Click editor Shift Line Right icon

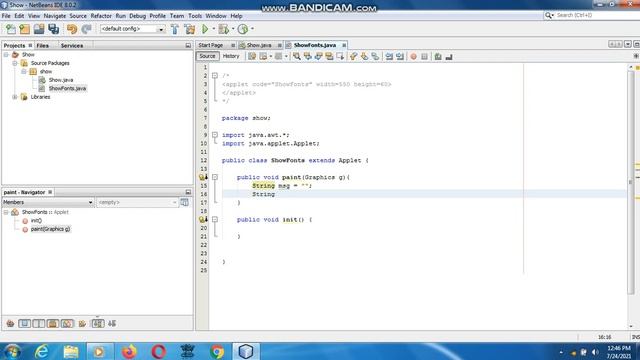[x=400, y=56]
